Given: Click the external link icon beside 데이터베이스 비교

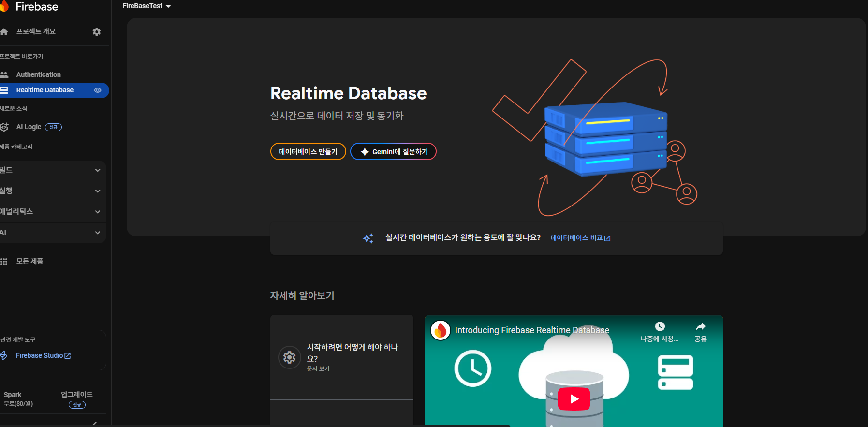Looking at the screenshot, I should (x=607, y=238).
